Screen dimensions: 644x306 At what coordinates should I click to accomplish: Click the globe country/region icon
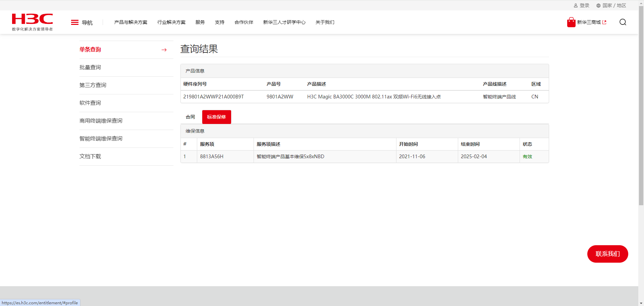pos(598,6)
